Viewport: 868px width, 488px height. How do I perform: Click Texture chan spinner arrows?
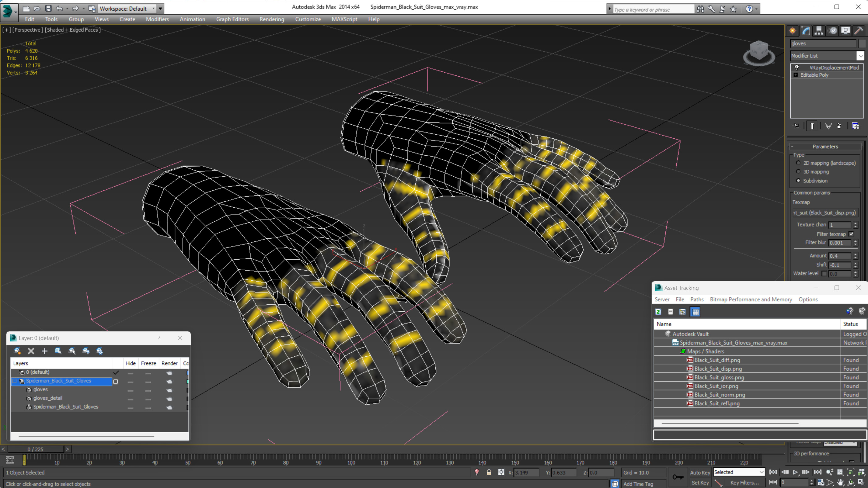855,225
